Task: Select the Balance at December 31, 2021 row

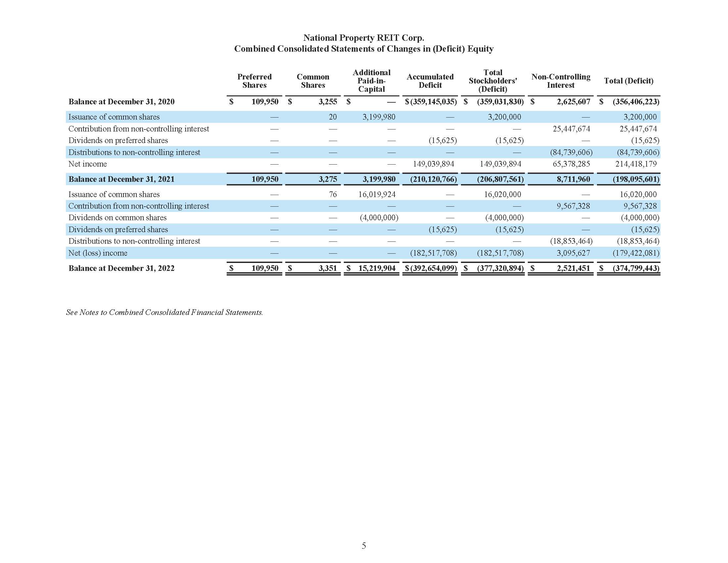Action: (x=121, y=179)
